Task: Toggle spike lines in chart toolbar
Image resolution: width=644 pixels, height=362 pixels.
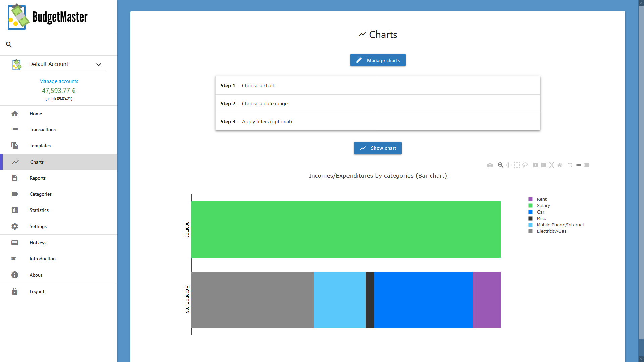Action: pos(570,165)
